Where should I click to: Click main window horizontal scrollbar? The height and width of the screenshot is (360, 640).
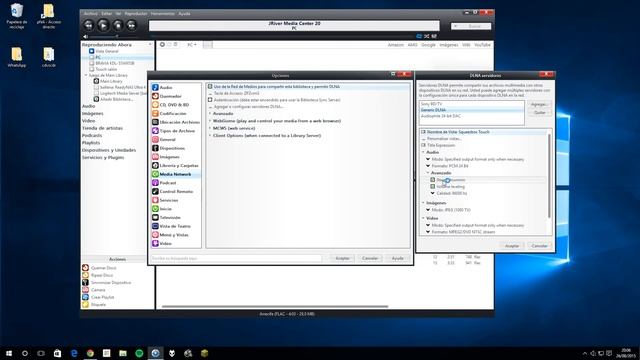(x=275, y=306)
